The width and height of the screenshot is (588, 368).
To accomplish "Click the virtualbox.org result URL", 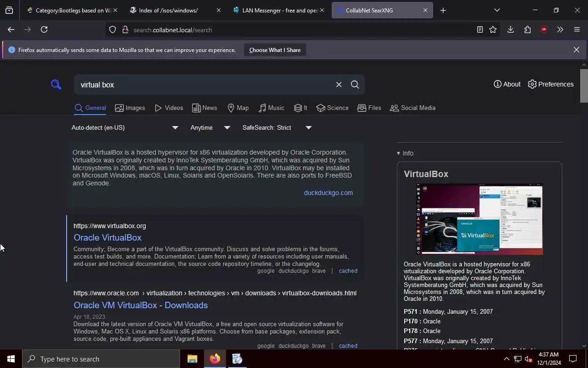I will 110,226.
